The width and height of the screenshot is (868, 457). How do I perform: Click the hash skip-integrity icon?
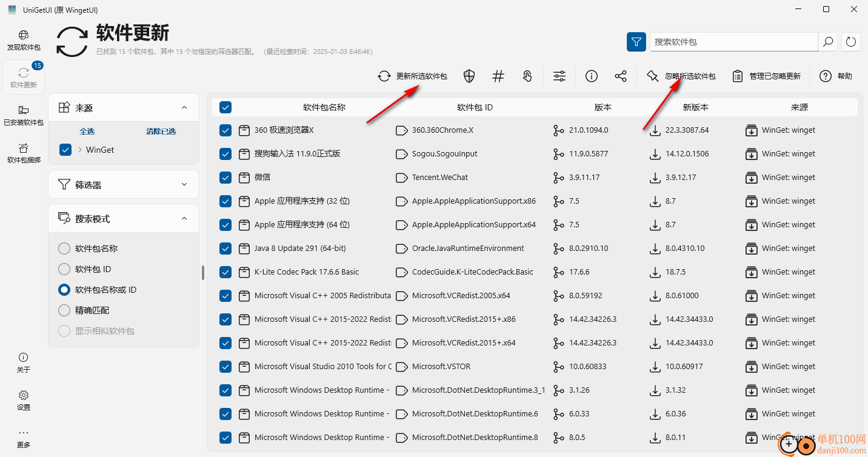coord(498,76)
